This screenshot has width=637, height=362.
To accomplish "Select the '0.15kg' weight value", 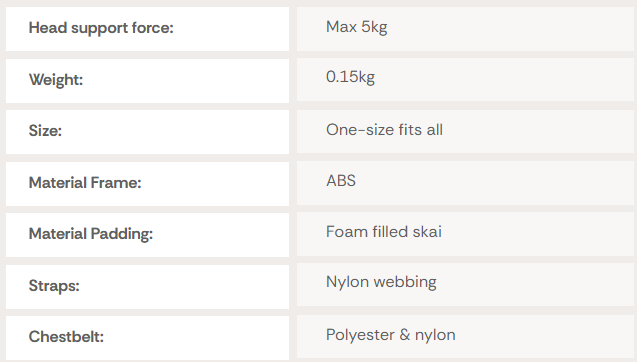I will 350,77.
